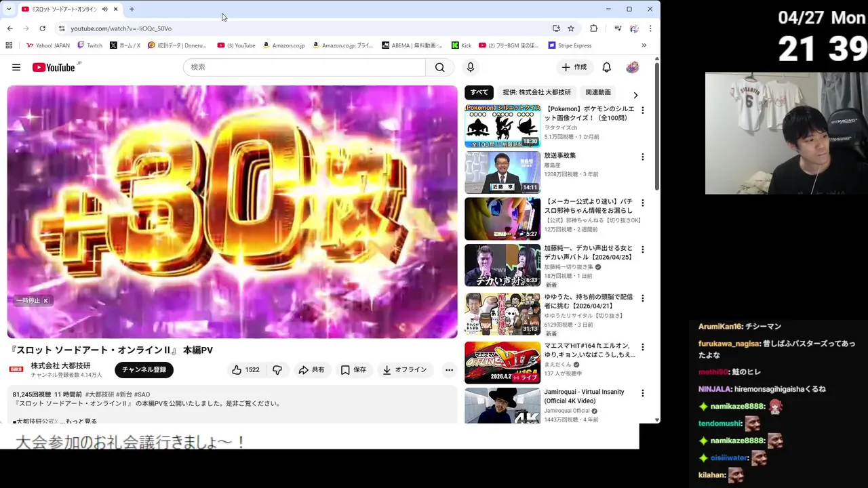Screen dimensions: 868x488
Task: Select the すべて chip
Action: (x=479, y=93)
